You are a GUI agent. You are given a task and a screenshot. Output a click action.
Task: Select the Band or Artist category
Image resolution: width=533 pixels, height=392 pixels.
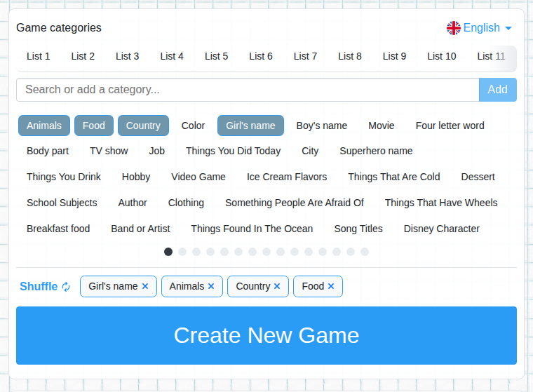coord(140,229)
